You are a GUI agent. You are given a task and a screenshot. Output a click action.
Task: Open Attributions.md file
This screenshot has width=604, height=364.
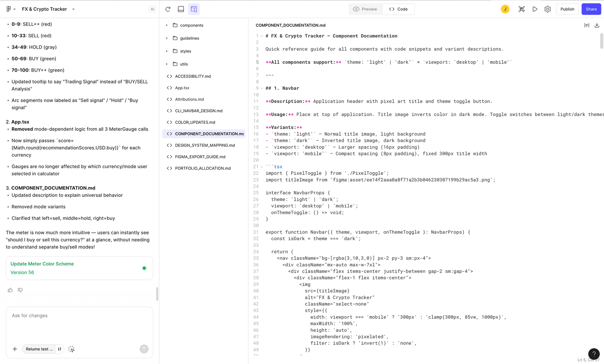[203, 99]
